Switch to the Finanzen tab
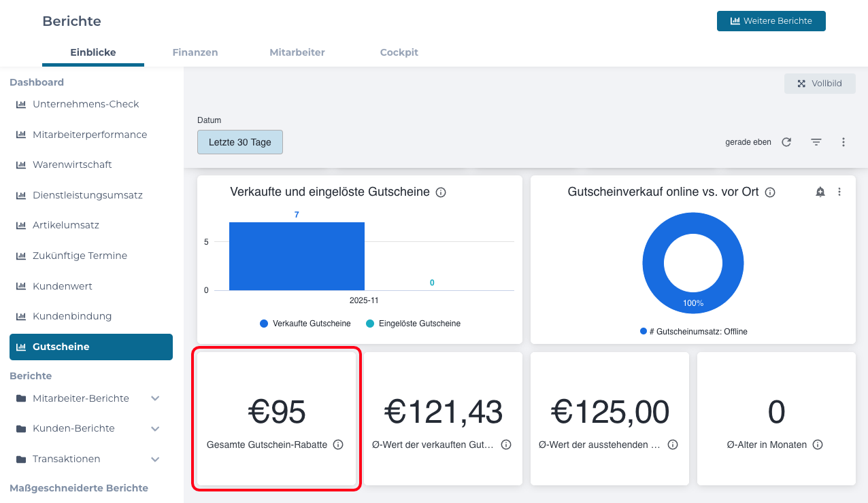Screen dimensions: 868x503 (x=195, y=52)
